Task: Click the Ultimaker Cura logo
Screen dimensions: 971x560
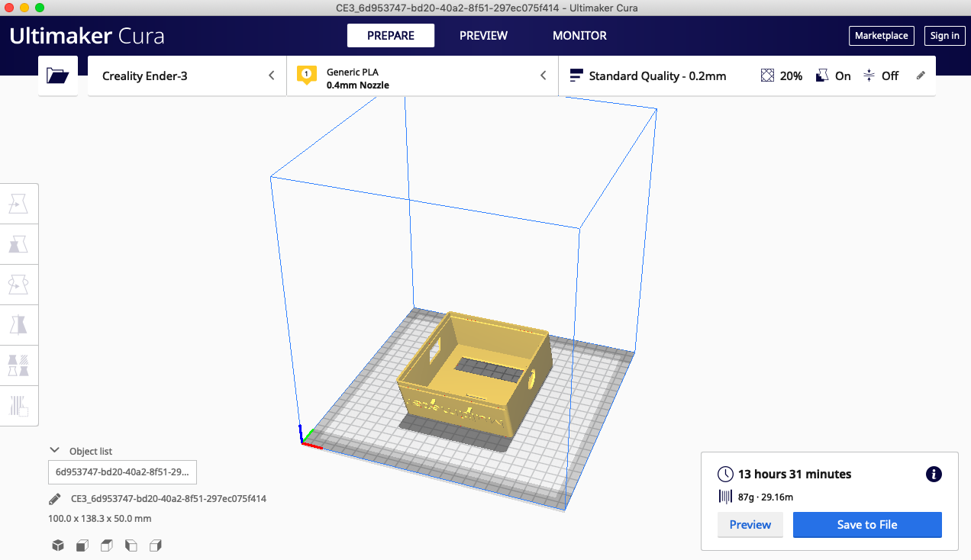Action: (x=87, y=36)
